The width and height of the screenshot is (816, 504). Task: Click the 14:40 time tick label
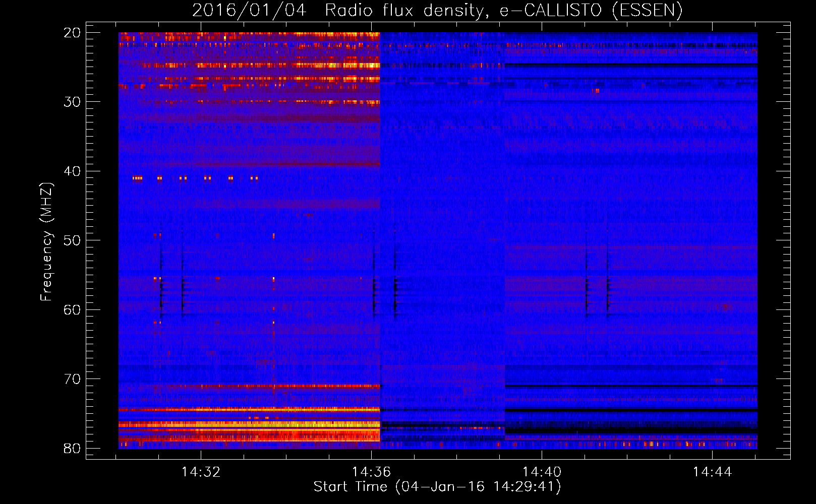tap(542, 472)
